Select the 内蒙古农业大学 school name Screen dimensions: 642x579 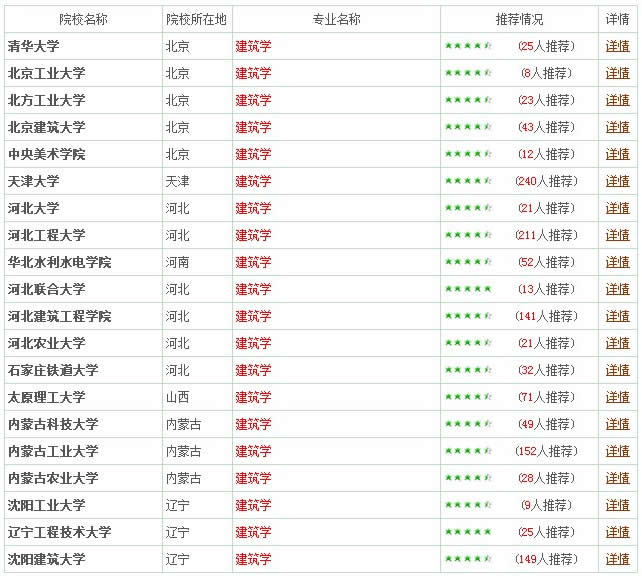(x=53, y=478)
